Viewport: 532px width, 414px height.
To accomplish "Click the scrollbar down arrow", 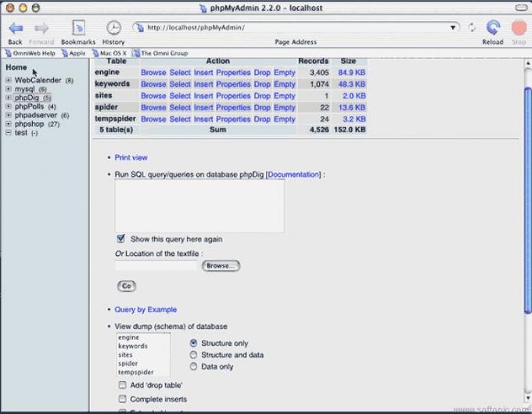I will 527,398.
